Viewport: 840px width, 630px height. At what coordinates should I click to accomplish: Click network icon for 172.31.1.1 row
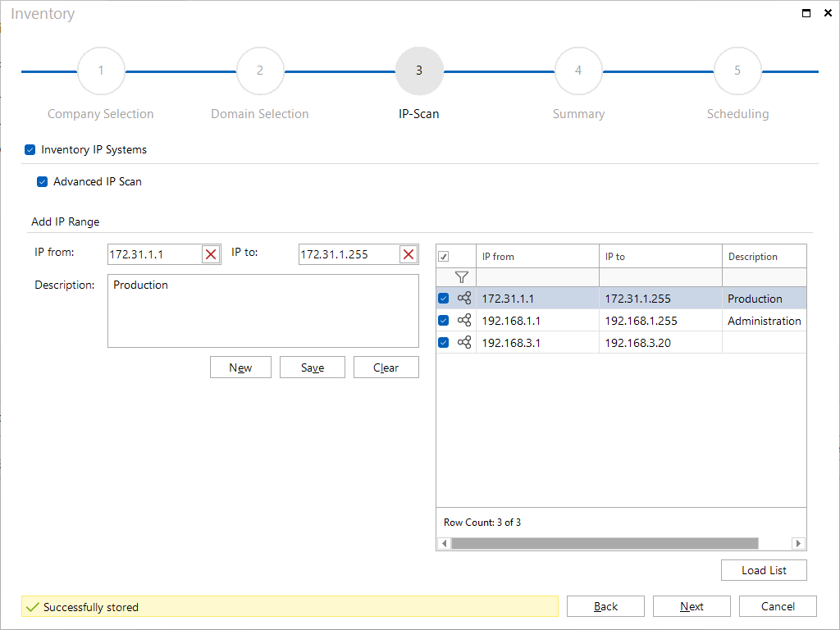click(x=464, y=298)
